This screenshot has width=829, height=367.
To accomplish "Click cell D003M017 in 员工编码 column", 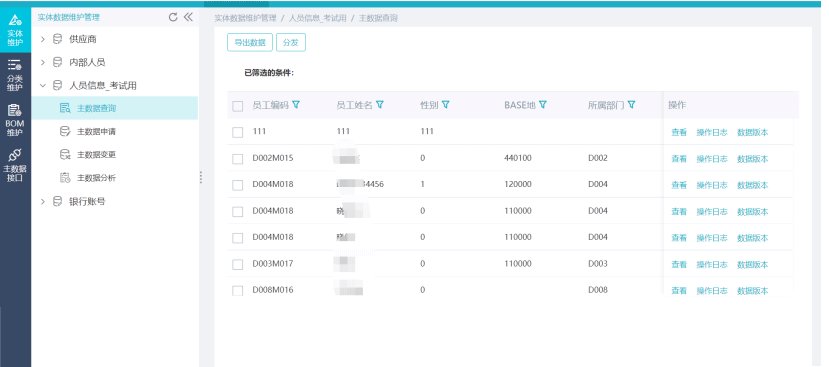I will 273,263.
